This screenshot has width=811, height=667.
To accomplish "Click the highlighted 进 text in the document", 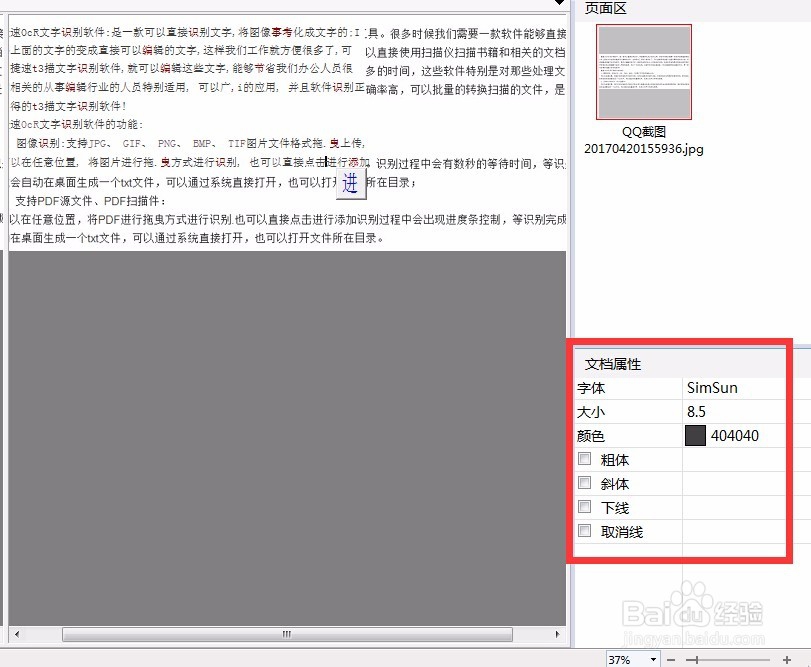I will point(350,183).
